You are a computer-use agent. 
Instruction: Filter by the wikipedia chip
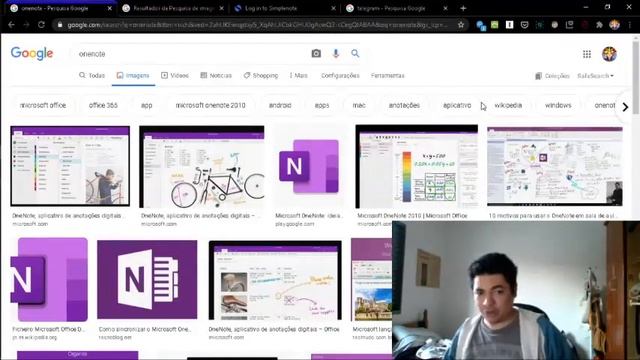(508, 105)
